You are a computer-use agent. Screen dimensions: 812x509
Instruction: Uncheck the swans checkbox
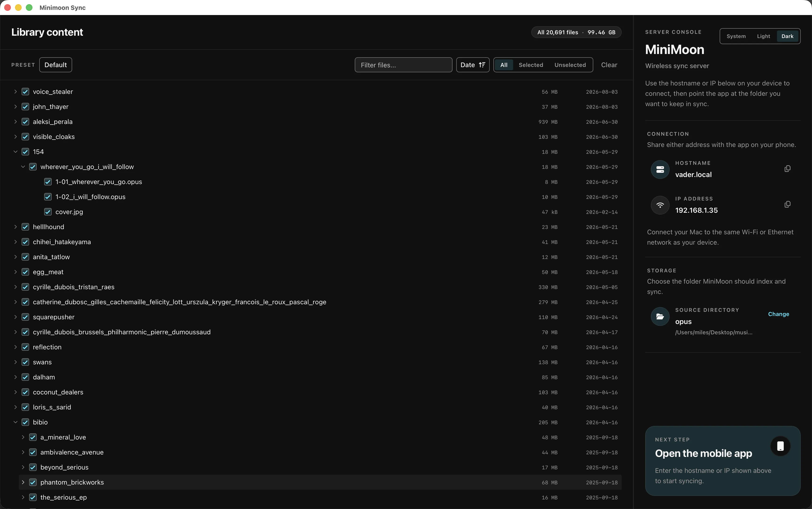point(25,362)
